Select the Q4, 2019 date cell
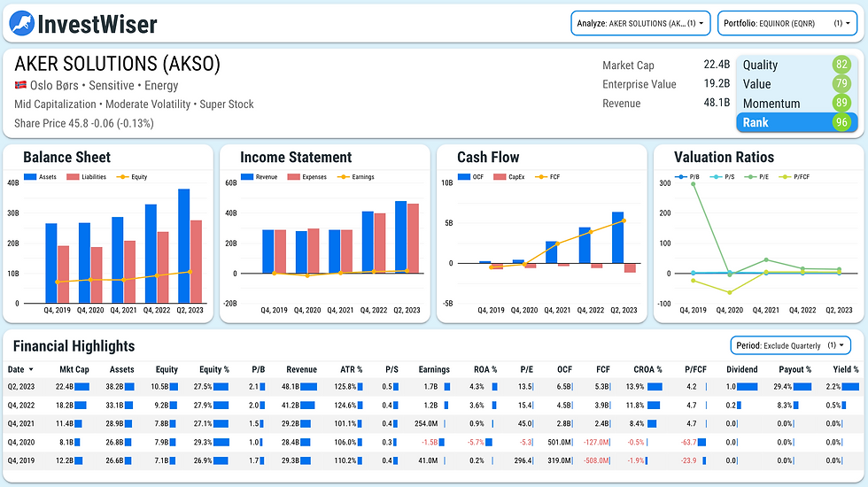This screenshot has height=487, width=868. [x=21, y=460]
